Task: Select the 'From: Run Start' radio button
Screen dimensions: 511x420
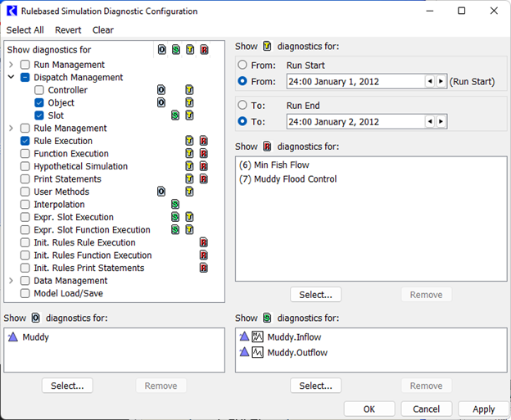Action: click(242, 65)
